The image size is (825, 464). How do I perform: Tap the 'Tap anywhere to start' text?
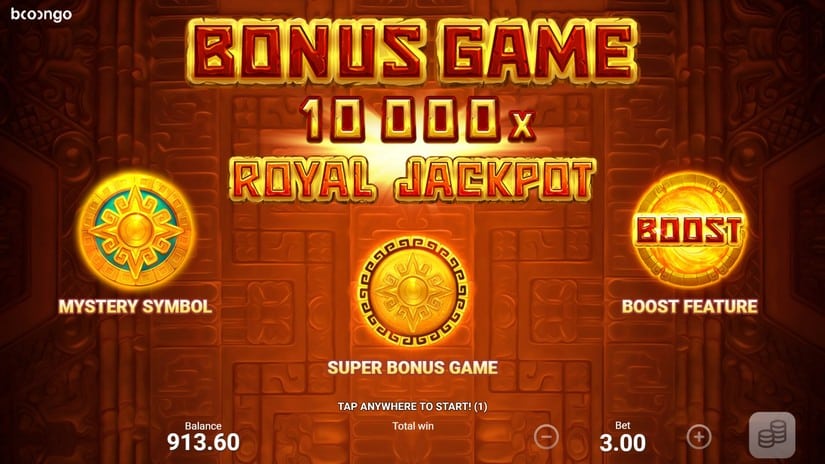[412, 407]
